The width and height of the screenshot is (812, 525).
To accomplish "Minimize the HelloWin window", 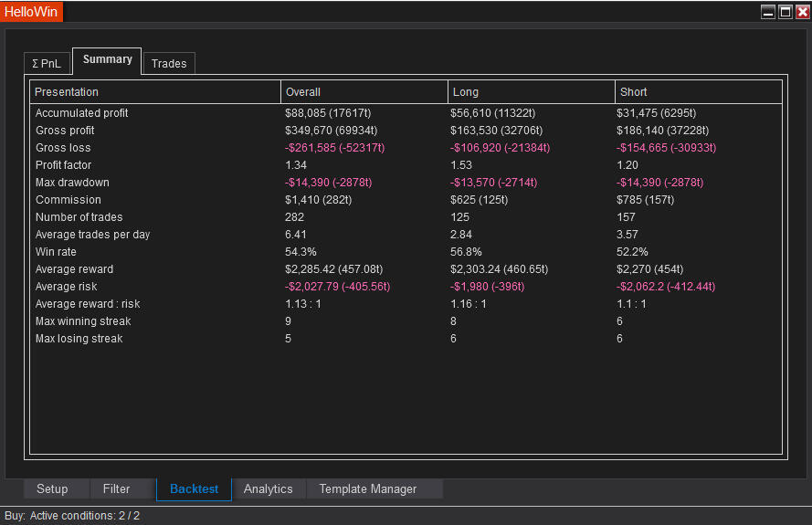I will (768, 12).
